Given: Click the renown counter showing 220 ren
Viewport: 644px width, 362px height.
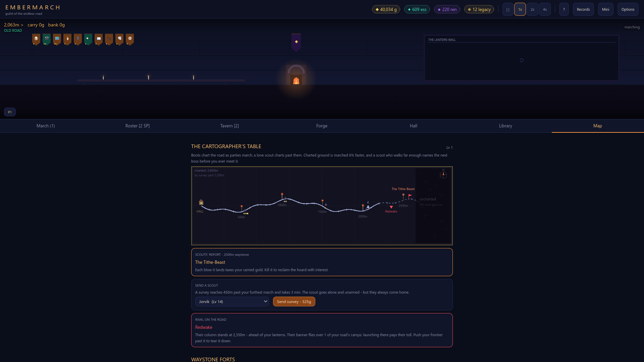Looking at the screenshot, I should [x=447, y=9].
